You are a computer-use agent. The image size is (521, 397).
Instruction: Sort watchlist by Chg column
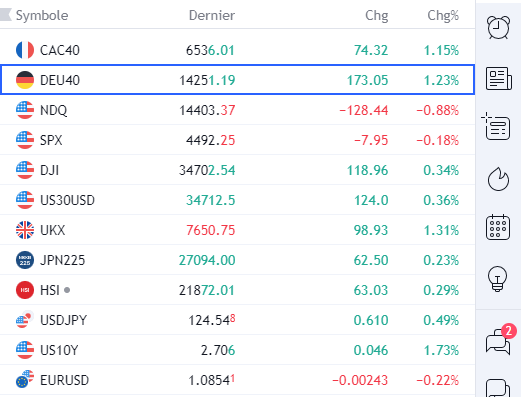(377, 16)
